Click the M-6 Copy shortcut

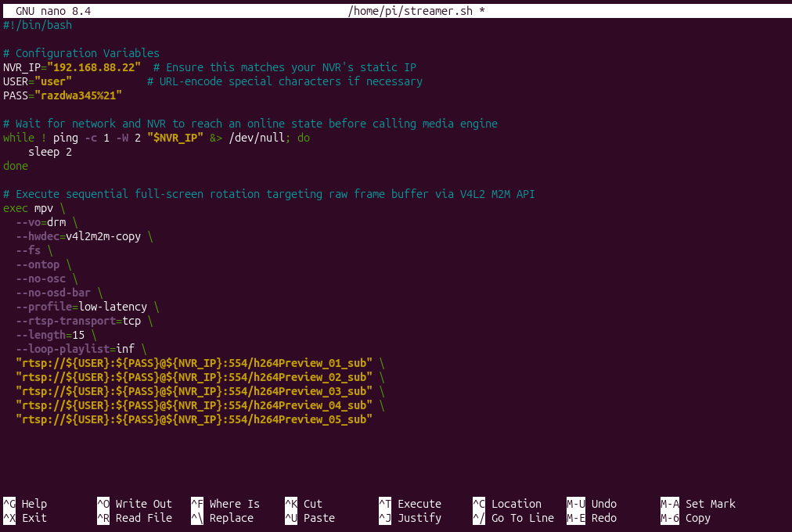point(686,518)
